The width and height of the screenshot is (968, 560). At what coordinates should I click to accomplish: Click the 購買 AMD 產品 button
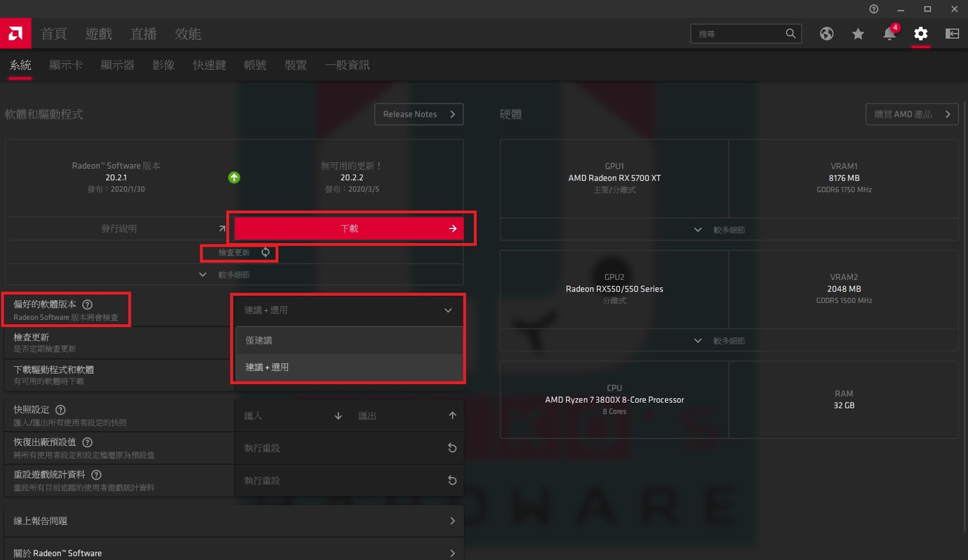click(912, 114)
